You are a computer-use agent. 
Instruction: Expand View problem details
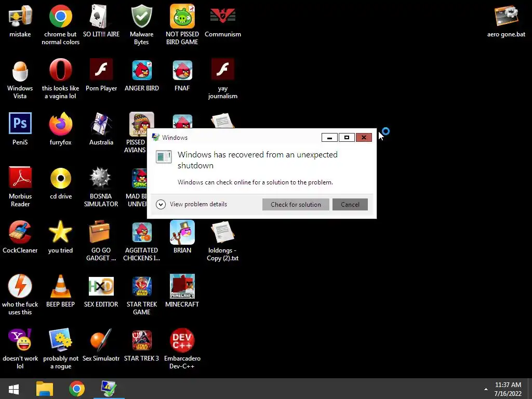(x=191, y=204)
